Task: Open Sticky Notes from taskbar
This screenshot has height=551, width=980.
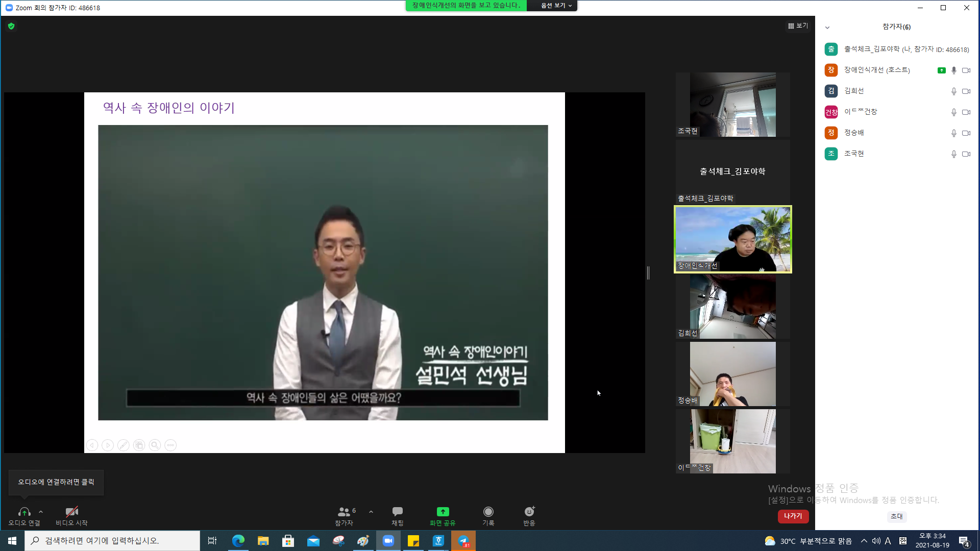Action: (413, 541)
